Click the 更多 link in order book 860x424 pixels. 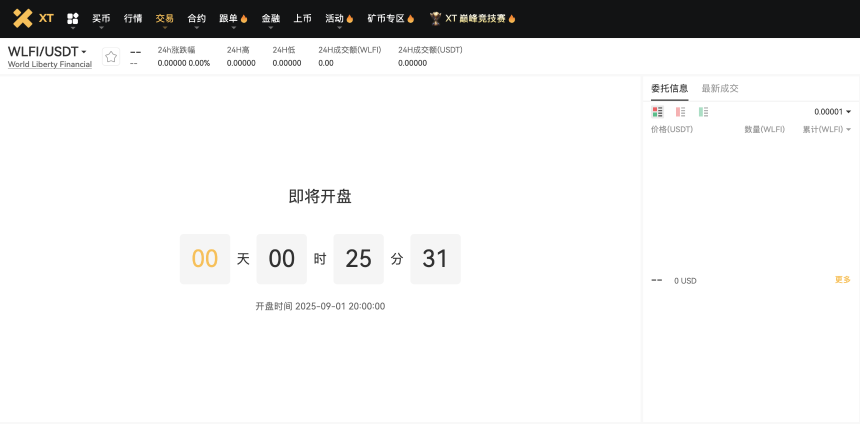(842, 280)
